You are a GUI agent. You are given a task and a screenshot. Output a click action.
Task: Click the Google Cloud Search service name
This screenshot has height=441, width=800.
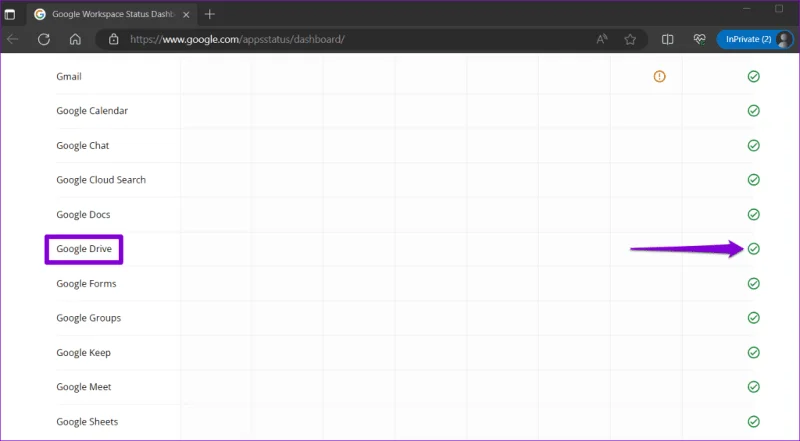[x=101, y=180]
